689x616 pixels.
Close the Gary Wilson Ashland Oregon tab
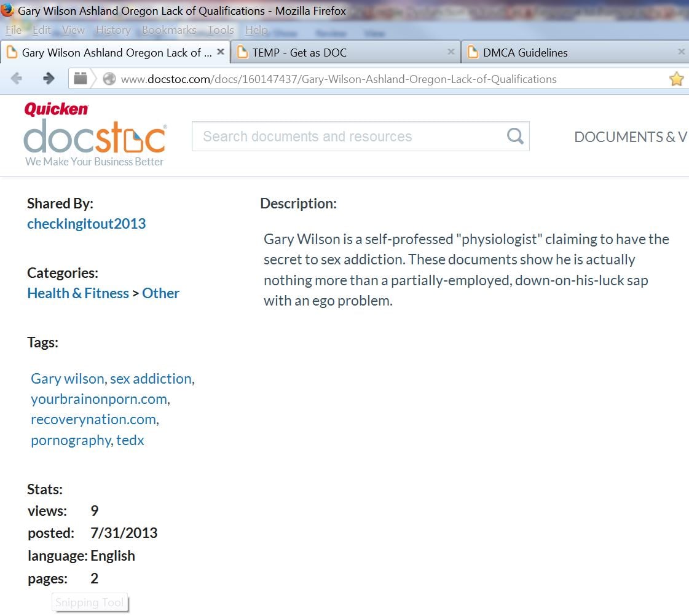tap(221, 52)
